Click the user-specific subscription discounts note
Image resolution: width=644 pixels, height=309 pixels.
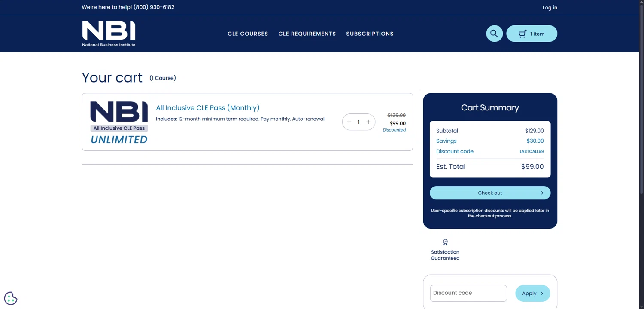tap(490, 213)
